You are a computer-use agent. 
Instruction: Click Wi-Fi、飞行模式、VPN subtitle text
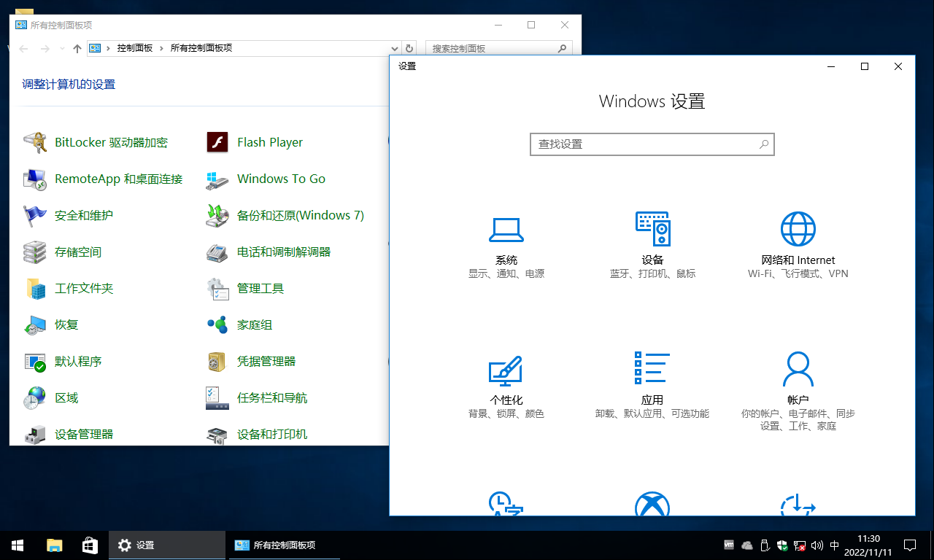tap(798, 274)
